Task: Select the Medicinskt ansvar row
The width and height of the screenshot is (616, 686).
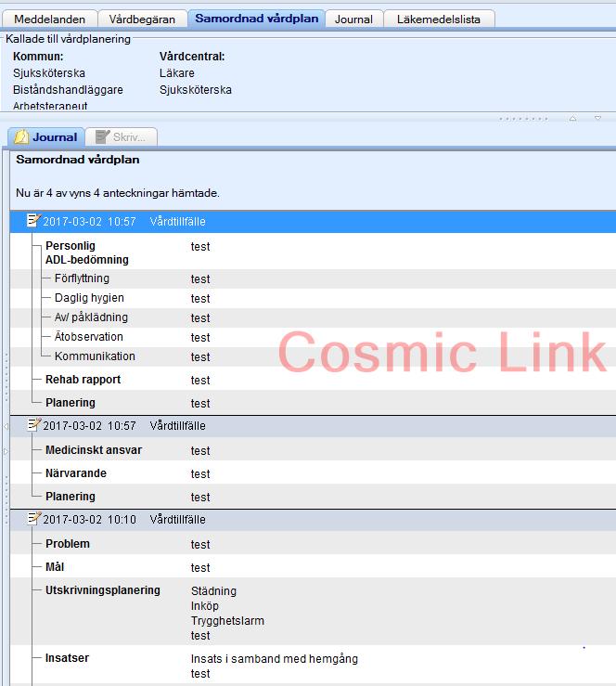Action: [x=313, y=450]
